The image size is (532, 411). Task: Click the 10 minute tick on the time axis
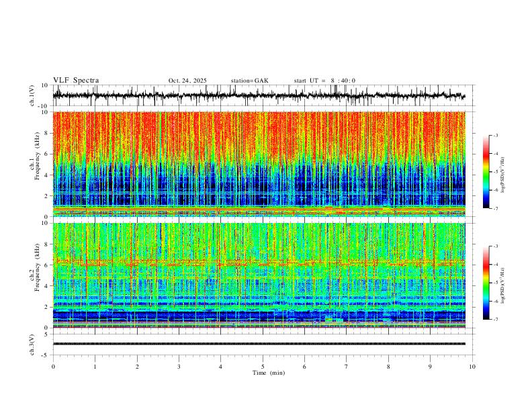click(x=472, y=367)
